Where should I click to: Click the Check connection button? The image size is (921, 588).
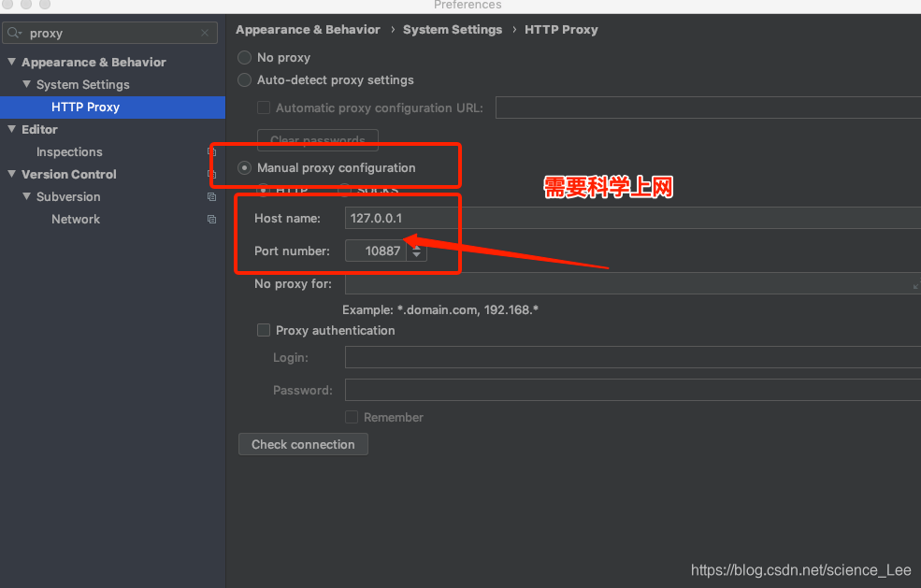303,444
